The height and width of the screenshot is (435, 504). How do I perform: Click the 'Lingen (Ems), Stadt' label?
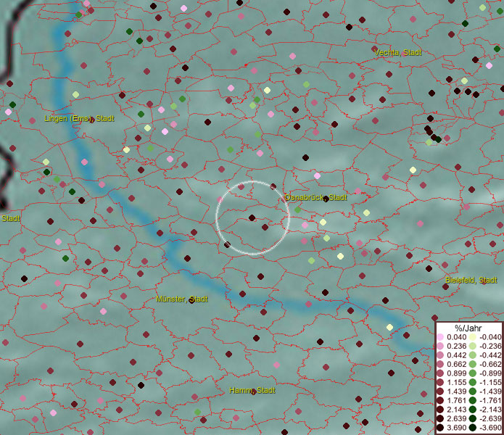click(x=79, y=118)
